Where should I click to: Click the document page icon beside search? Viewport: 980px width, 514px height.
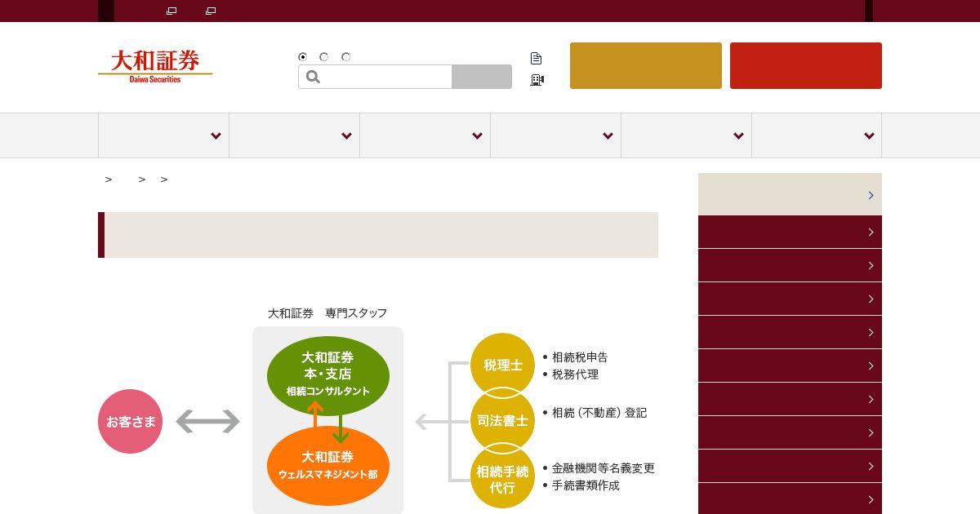coord(536,58)
